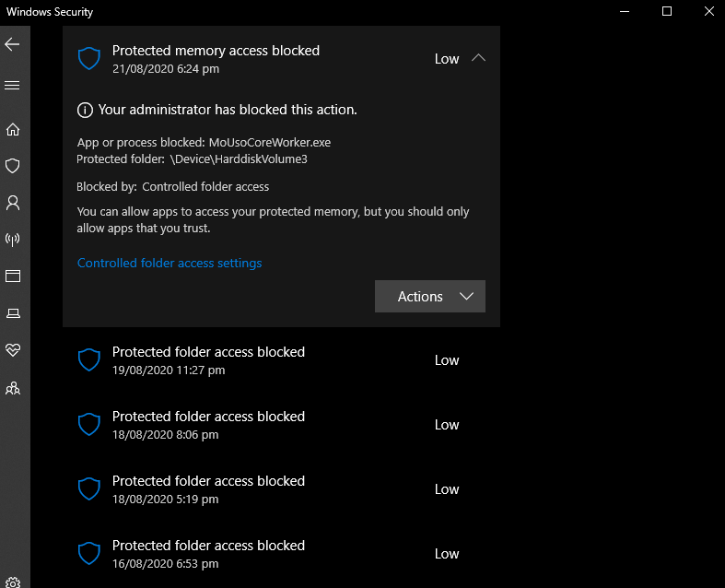Click the shield icon of 21/08/2020 entry
The width and height of the screenshot is (725, 588).
[89, 58]
